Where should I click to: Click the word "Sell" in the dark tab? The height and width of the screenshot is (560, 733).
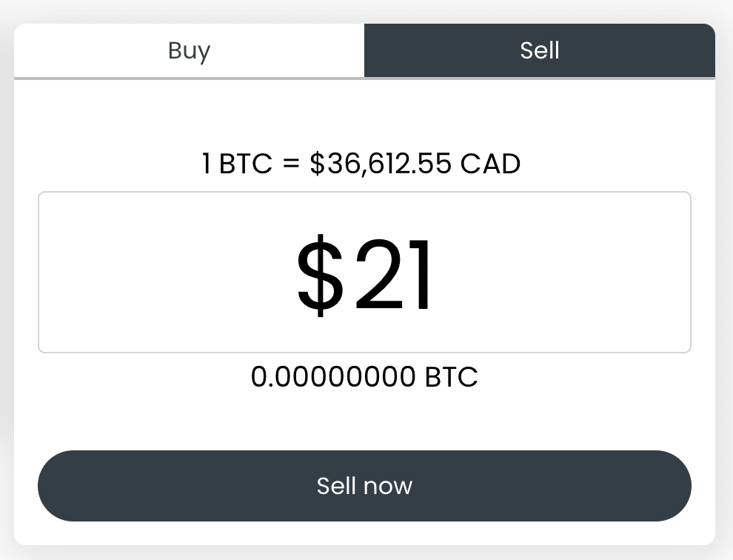click(539, 50)
